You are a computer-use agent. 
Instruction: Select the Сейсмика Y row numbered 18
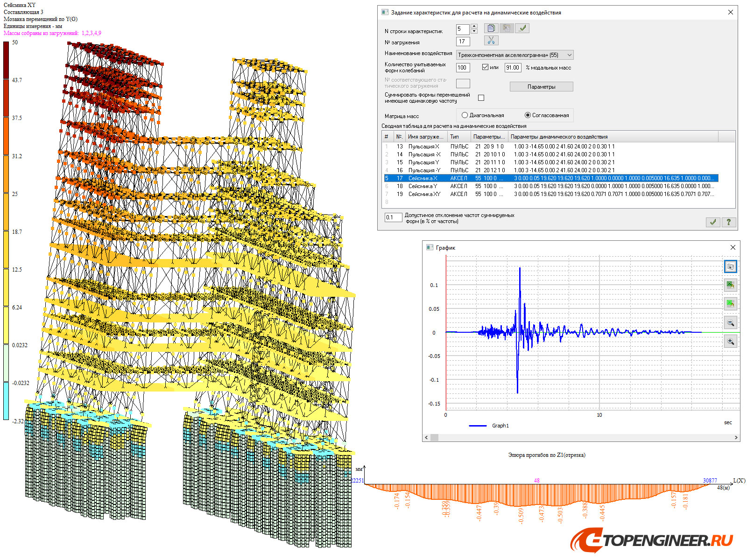[x=551, y=186]
